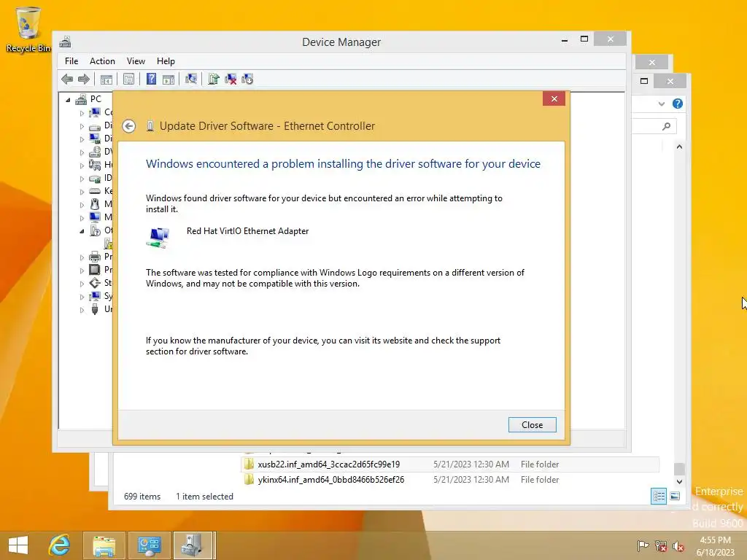Viewport: 747px width, 560px height.
Task: Expand the IDE controllers category
Action: click(x=82, y=179)
